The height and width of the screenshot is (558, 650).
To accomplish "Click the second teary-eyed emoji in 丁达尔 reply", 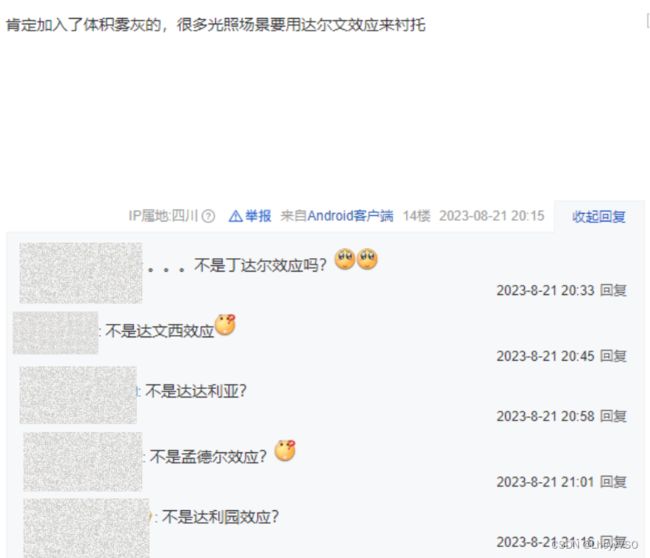I will click(367, 259).
